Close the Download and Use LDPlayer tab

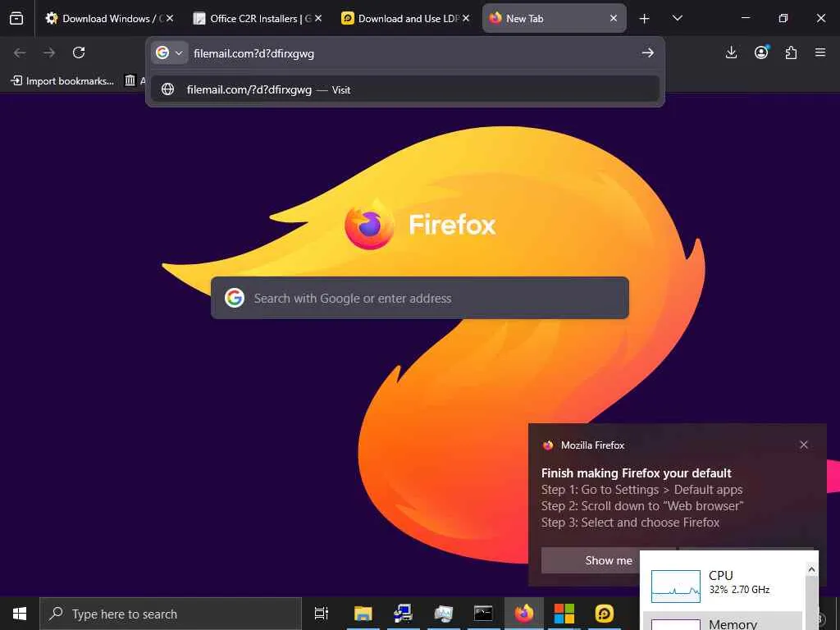466,18
